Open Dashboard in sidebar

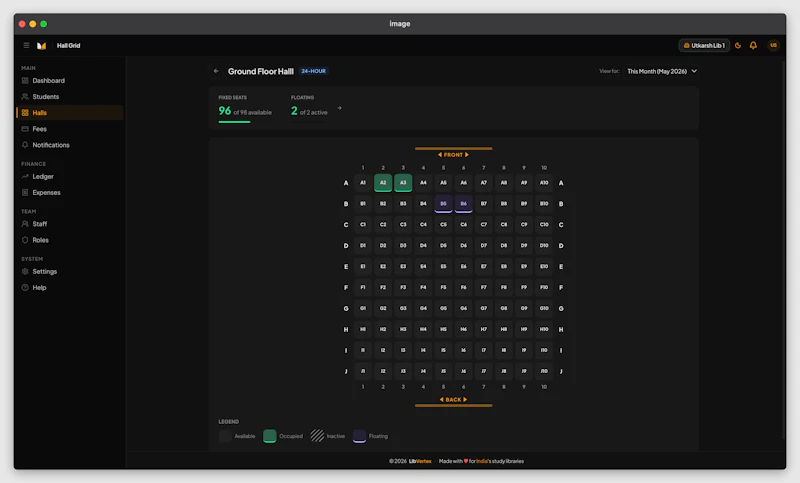[70, 81]
